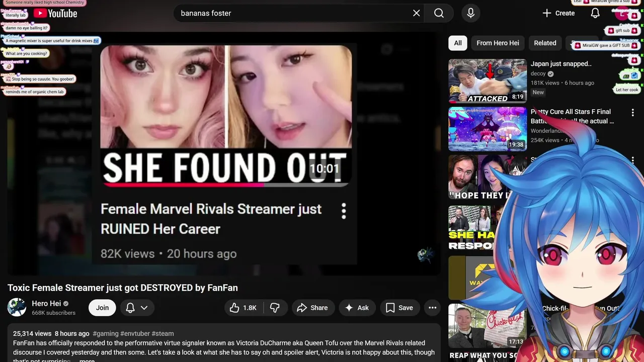Click the search magnifier button

point(439,13)
